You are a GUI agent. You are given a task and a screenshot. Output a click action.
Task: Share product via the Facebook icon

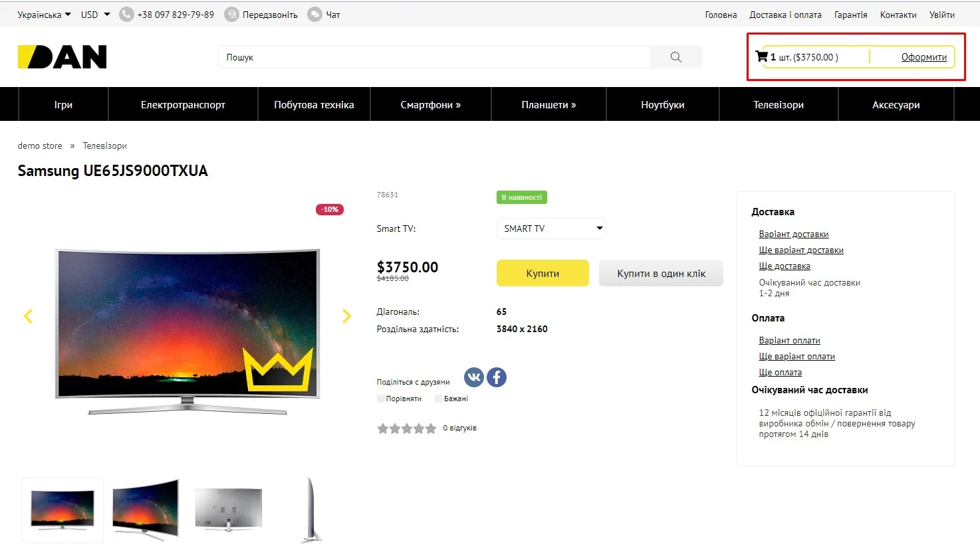point(496,377)
